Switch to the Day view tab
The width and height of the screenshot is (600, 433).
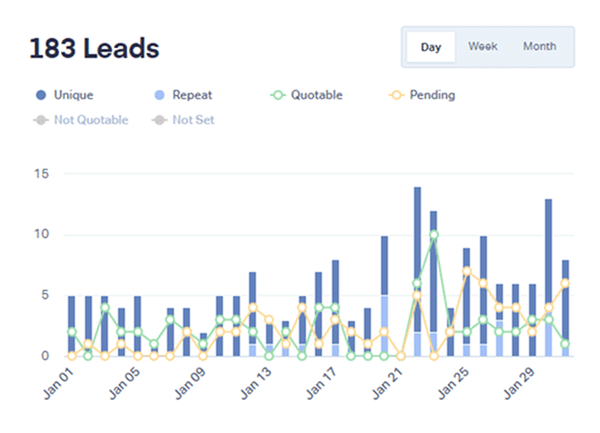[x=431, y=47]
